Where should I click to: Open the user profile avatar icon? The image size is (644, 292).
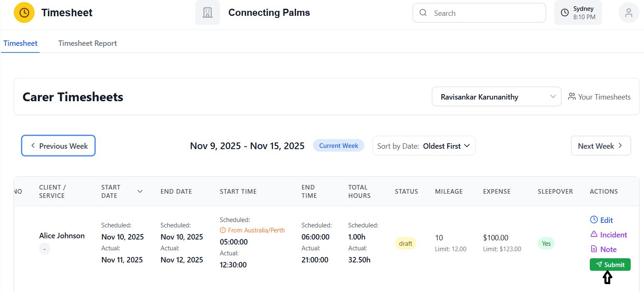(629, 12)
